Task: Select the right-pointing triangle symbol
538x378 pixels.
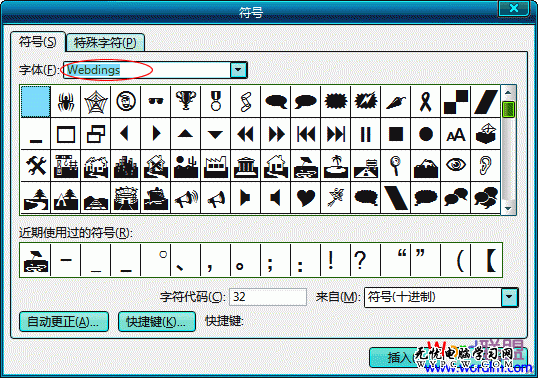Action: point(156,134)
